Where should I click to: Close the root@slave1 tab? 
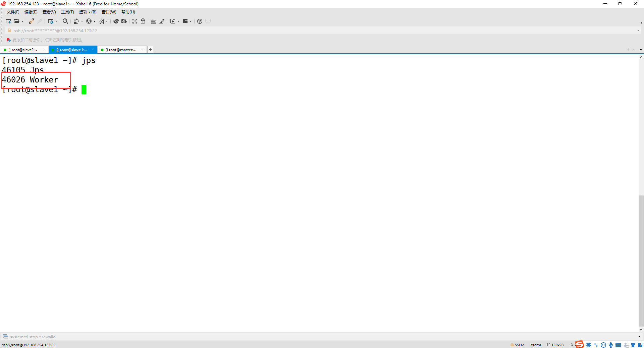click(x=93, y=50)
